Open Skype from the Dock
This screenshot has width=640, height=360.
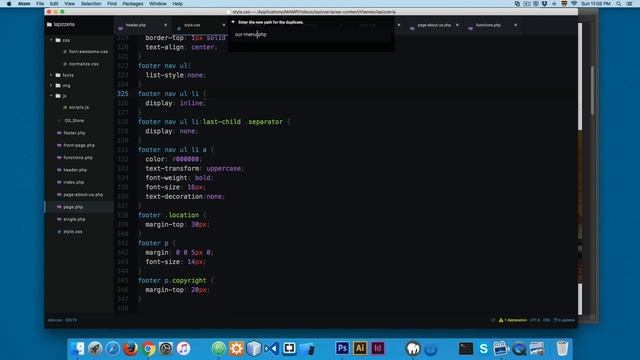coord(484,349)
